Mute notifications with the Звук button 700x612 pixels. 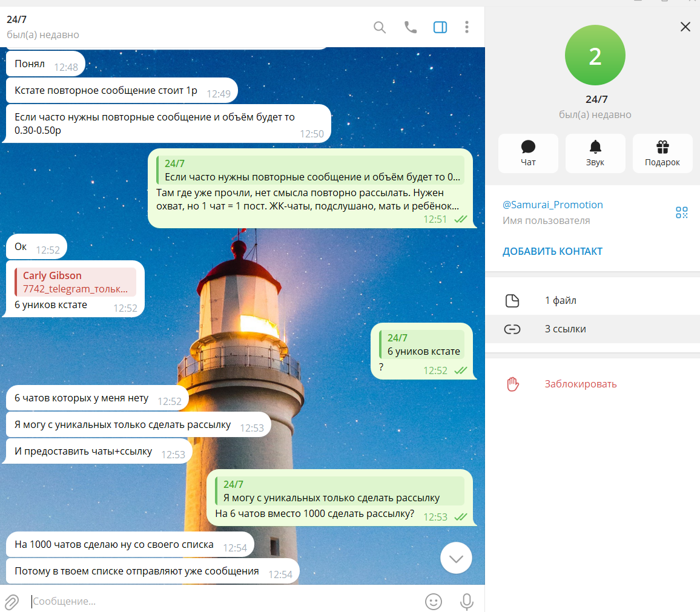[x=595, y=153]
